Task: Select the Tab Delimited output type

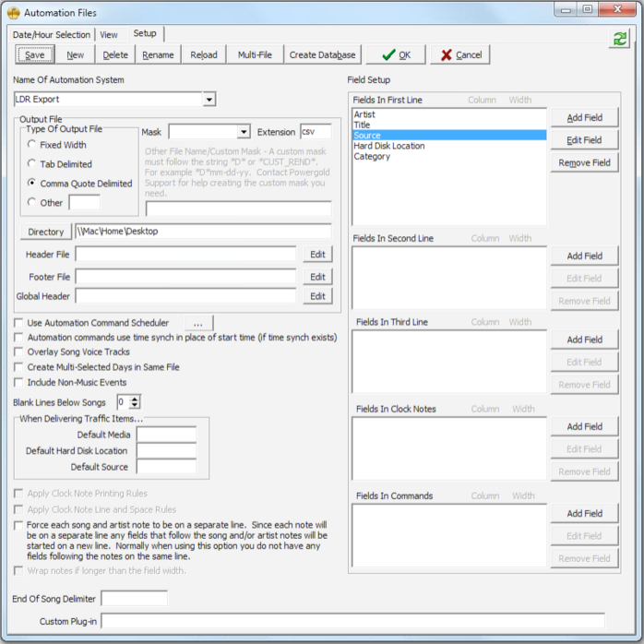Action: 33,164
